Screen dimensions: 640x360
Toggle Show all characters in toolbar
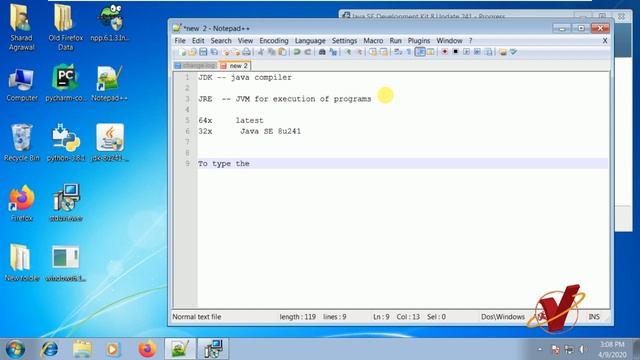pyautogui.click(x=408, y=52)
